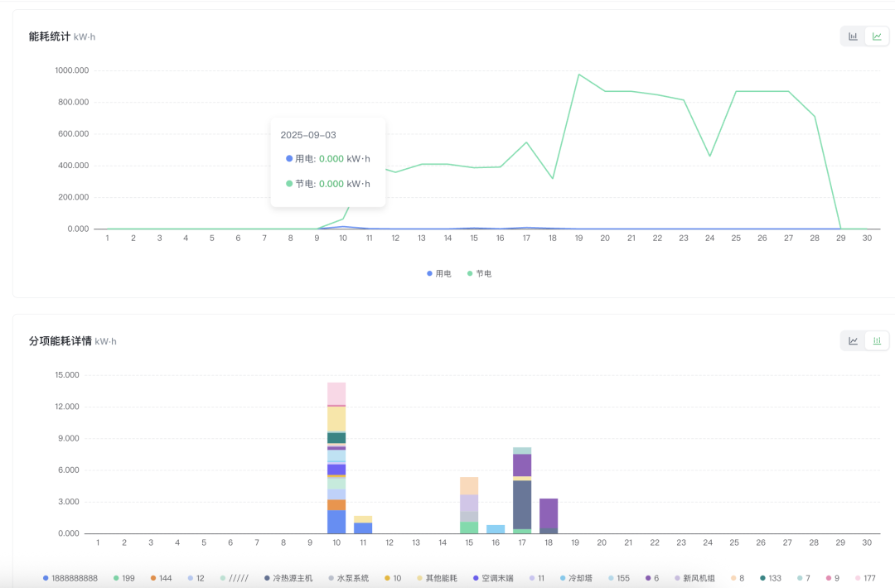Click the 节电: 0.000 kW·h tooltip row
The image size is (895, 588).
(x=328, y=184)
